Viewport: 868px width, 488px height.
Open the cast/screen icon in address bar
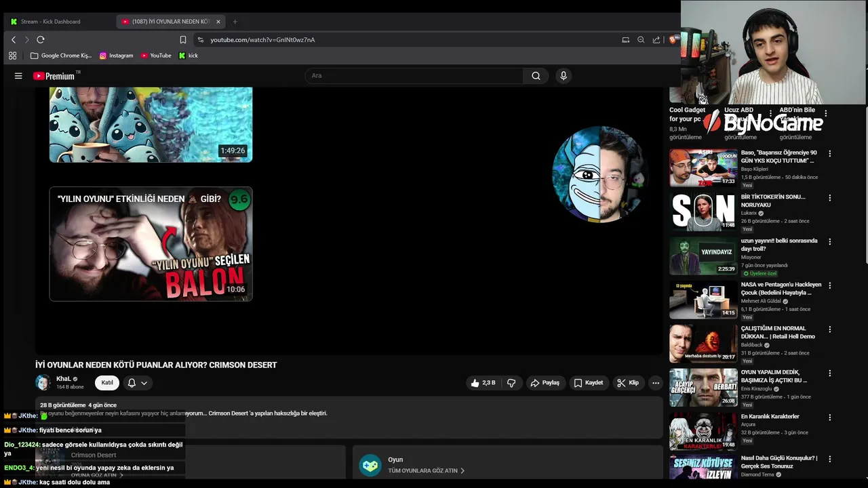(625, 40)
